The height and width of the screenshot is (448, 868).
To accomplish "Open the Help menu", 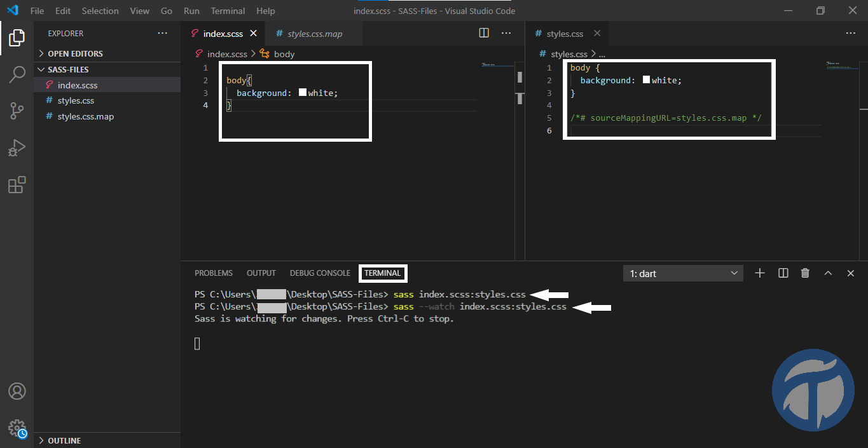I will click(266, 11).
